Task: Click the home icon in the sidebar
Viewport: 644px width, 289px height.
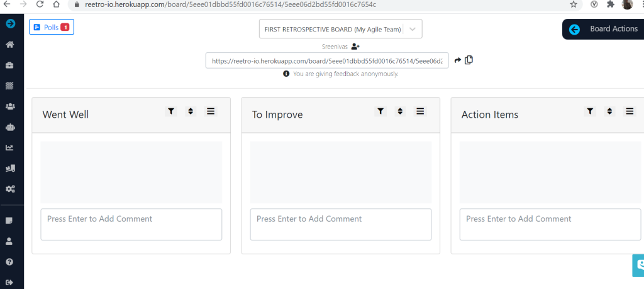Action: (x=10, y=45)
